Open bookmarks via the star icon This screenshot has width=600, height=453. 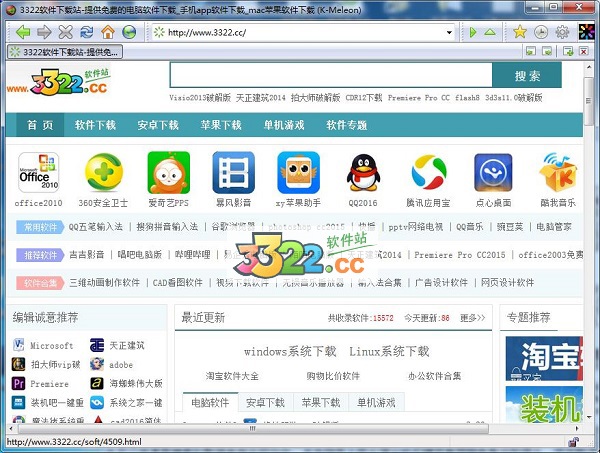click(520, 32)
